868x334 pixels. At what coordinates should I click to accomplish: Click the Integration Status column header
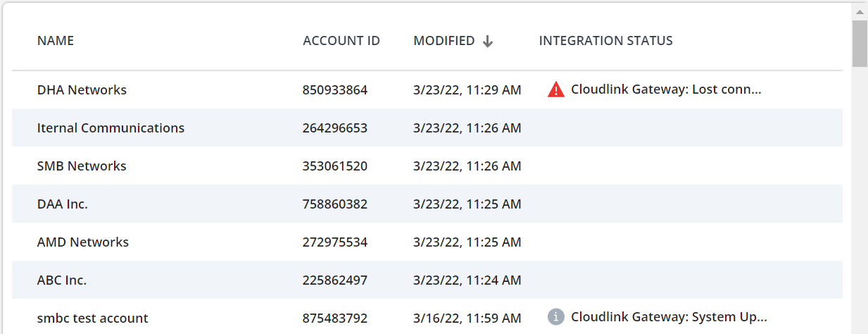[605, 41]
